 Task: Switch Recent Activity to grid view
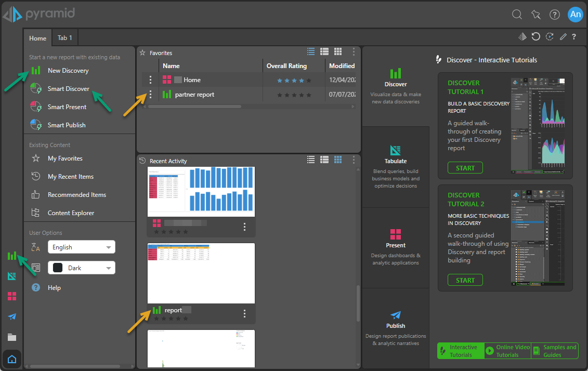pos(338,160)
